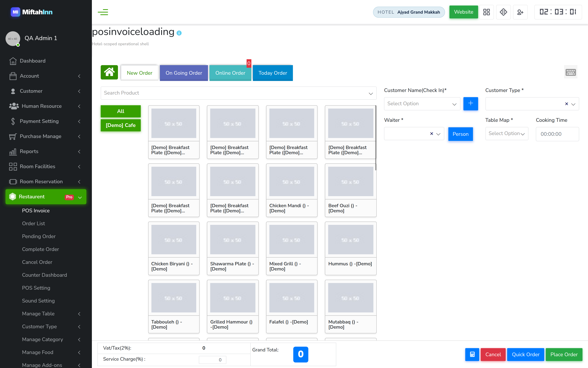The height and width of the screenshot is (368, 588).
Task: Select the Falafel product card
Action: click(x=292, y=306)
